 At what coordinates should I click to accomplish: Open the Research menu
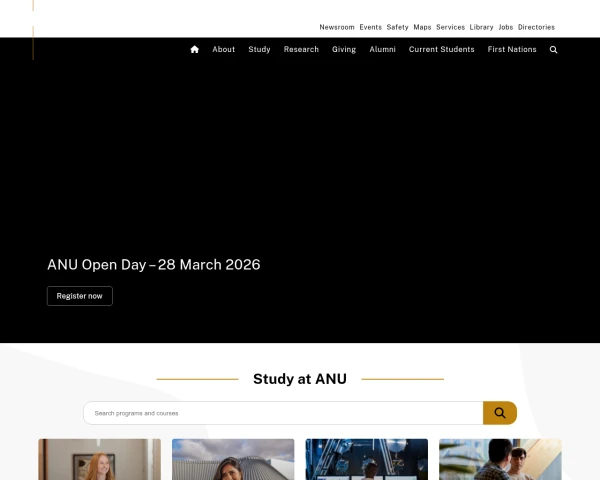[301, 49]
